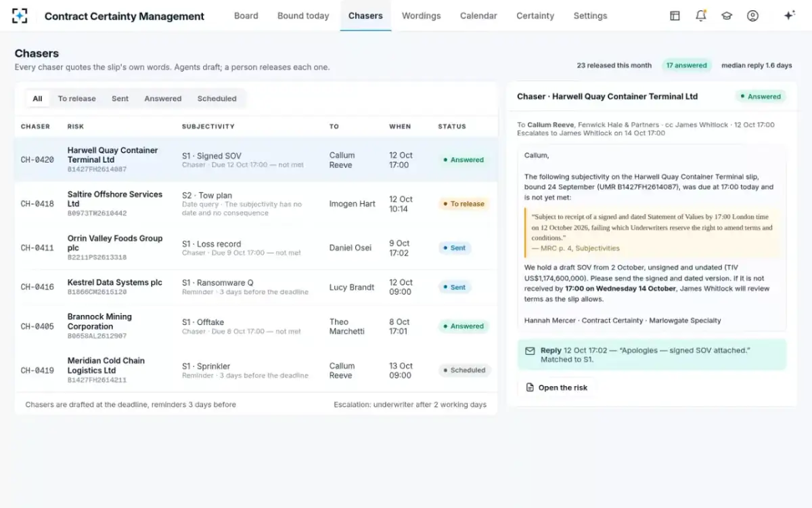The height and width of the screenshot is (508, 812).
Task: Click Theo Marchetti recipient
Action: 347,326
